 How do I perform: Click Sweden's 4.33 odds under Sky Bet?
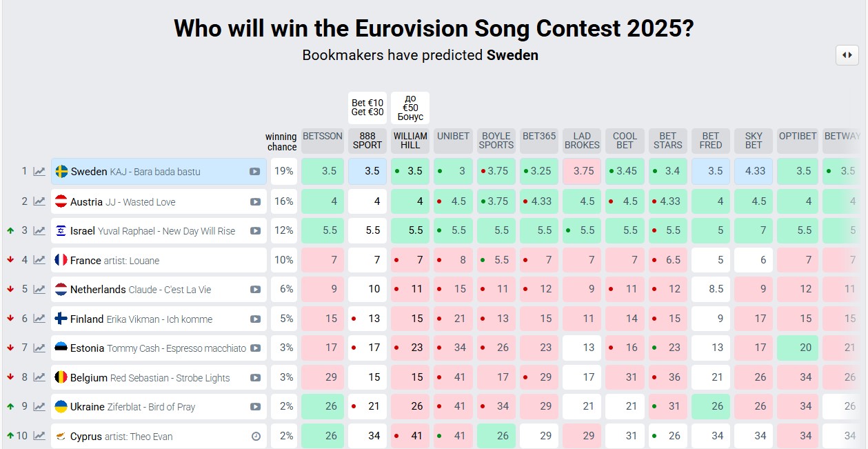(x=754, y=171)
